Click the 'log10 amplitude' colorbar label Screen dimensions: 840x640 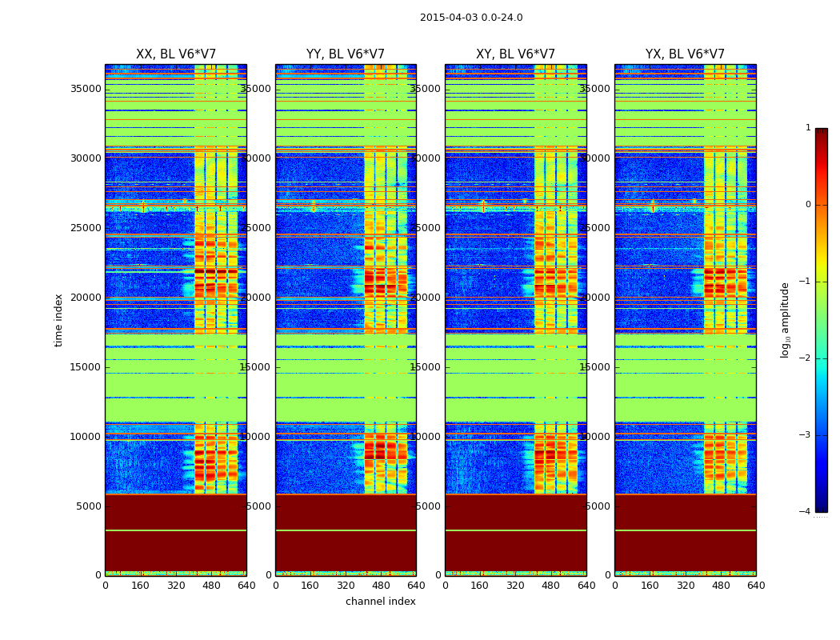point(785,320)
